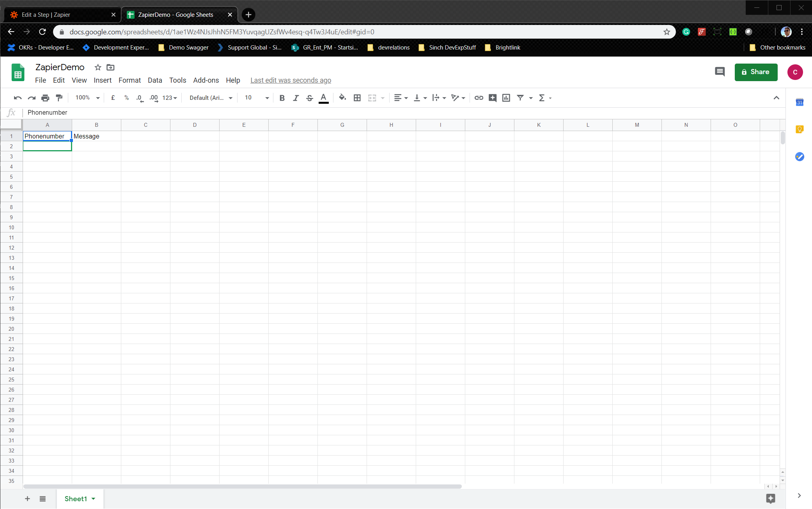Click the Redo icon in toolbar

32,98
